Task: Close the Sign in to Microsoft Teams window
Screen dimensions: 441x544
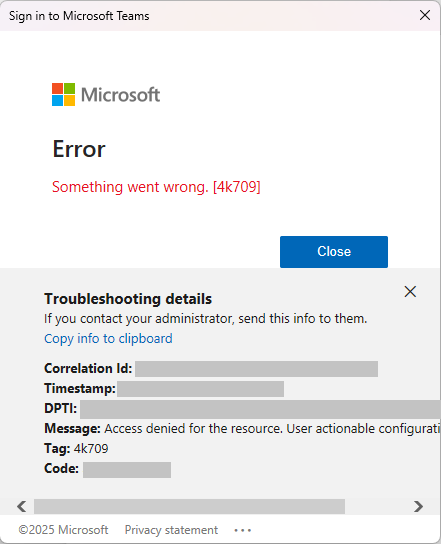Action: 425,15
